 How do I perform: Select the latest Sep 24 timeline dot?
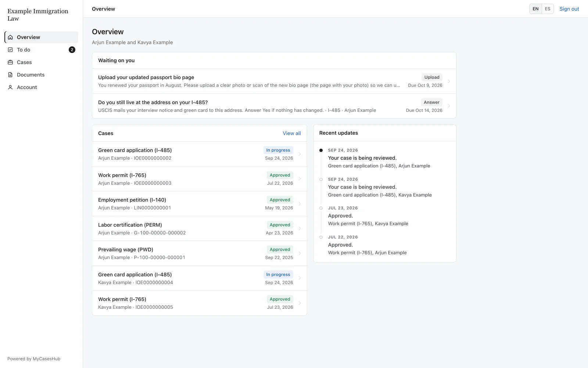(x=321, y=150)
